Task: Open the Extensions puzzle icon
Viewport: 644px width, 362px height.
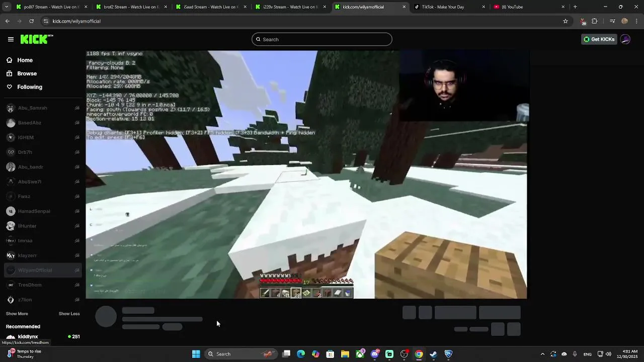Action: 594,21
